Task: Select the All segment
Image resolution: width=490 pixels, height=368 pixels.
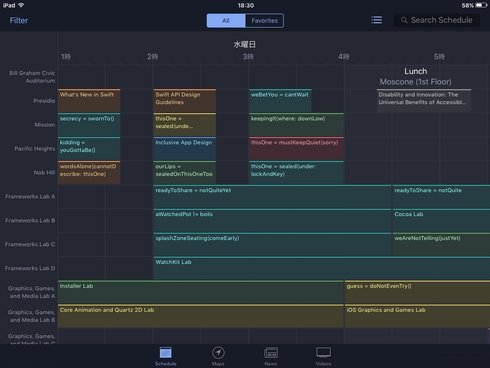Action: 226,21
